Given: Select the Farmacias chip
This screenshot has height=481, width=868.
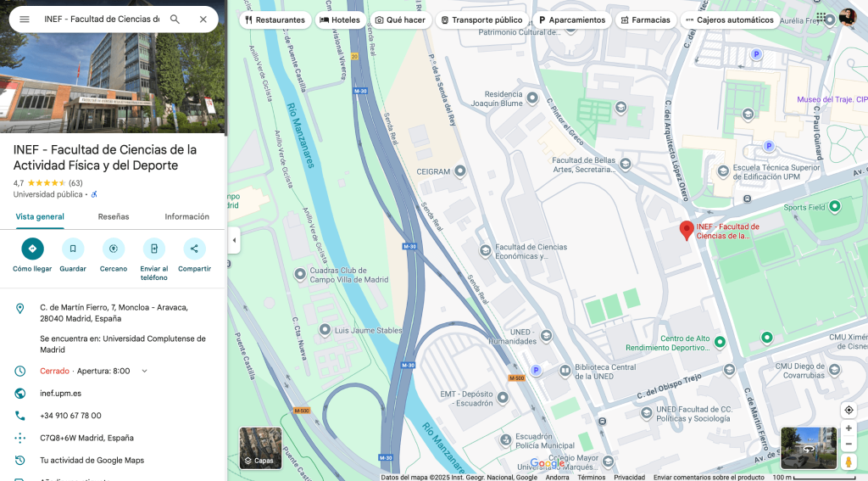Looking at the screenshot, I should [x=646, y=20].
